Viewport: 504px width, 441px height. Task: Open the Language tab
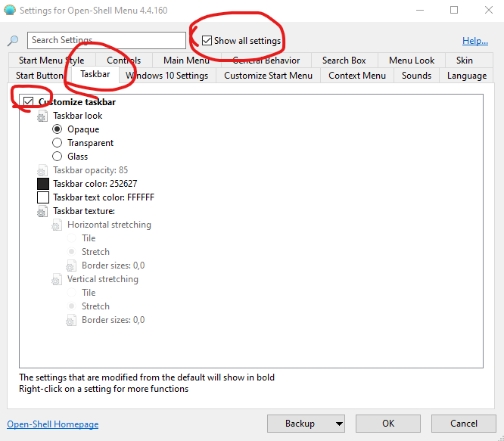(x=467, y=76)
